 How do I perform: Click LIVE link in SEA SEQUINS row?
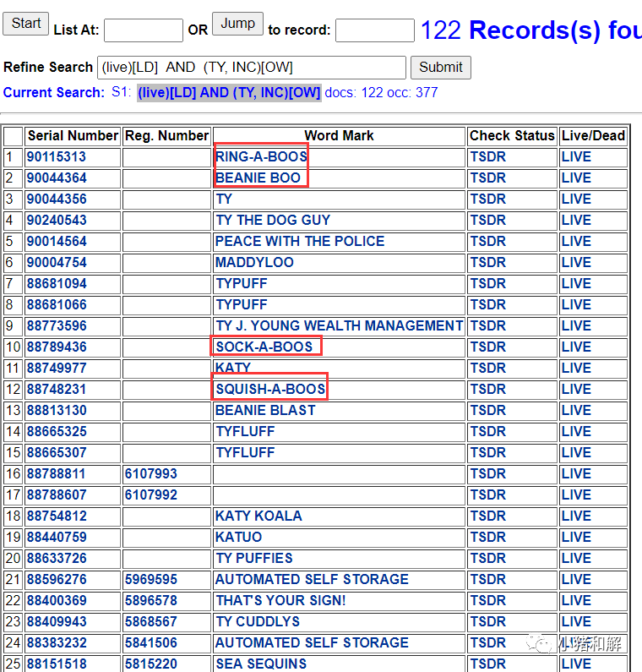(x=576, y=664)
